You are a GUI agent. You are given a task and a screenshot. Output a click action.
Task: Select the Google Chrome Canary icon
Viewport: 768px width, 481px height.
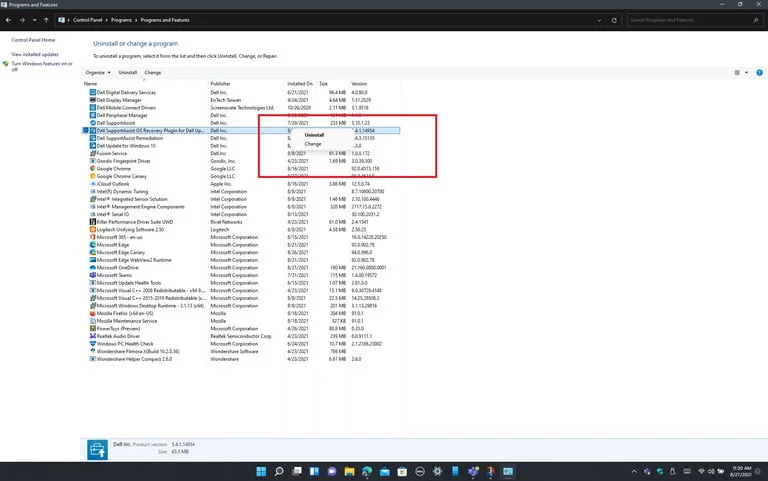(93, 176)
